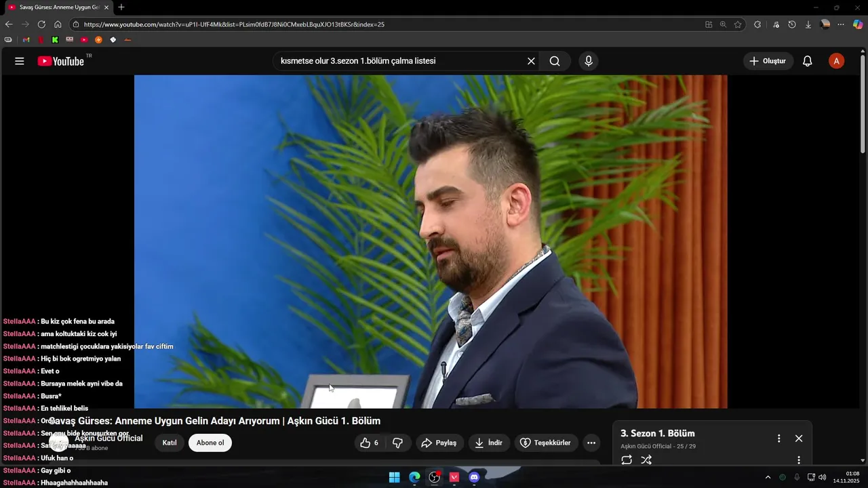Open the Copilot icon in the browser toolbar
The width and height of the screenshot is (868, 488).
(858, 24)
